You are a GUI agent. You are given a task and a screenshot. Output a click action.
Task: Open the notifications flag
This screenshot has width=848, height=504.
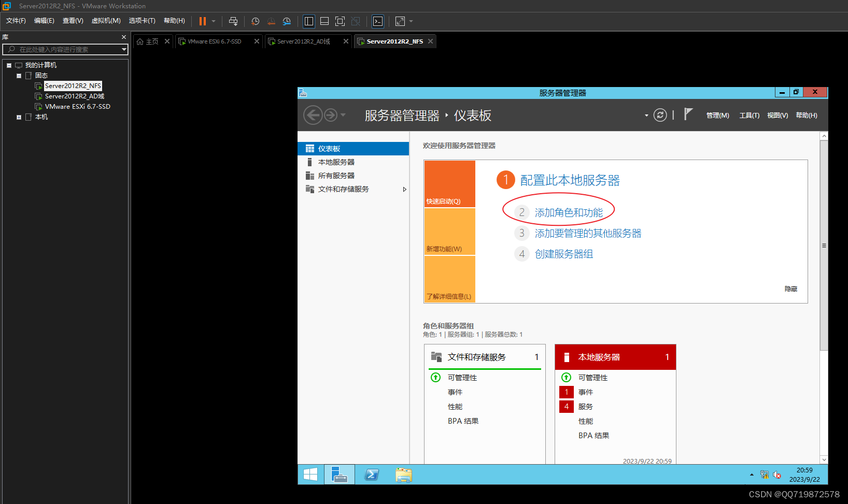pos(688,114)
